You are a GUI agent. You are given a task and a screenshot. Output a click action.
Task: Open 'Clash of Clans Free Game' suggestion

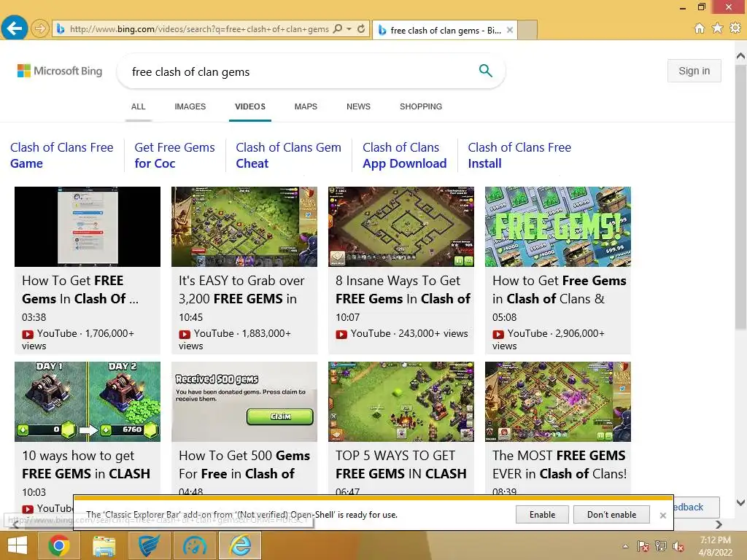click(x=61, y=155)
